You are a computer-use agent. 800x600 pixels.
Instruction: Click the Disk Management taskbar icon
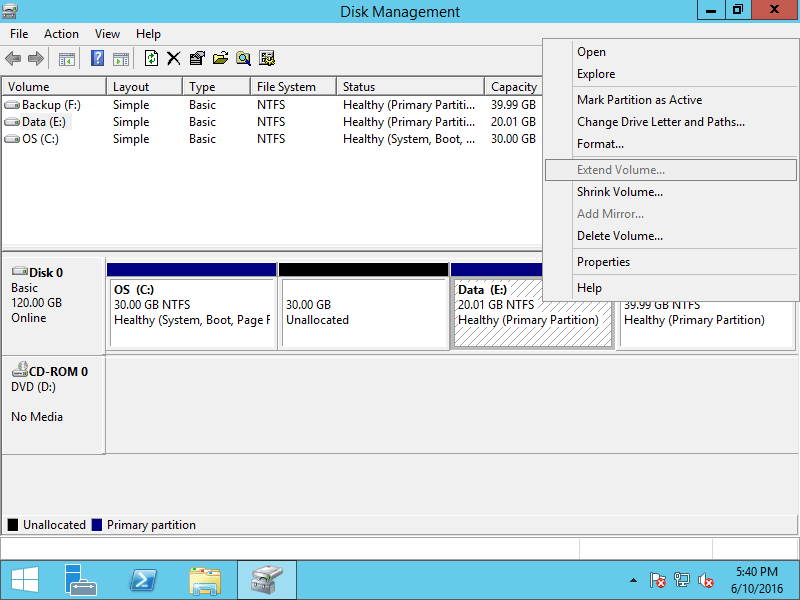pos(267,580)
